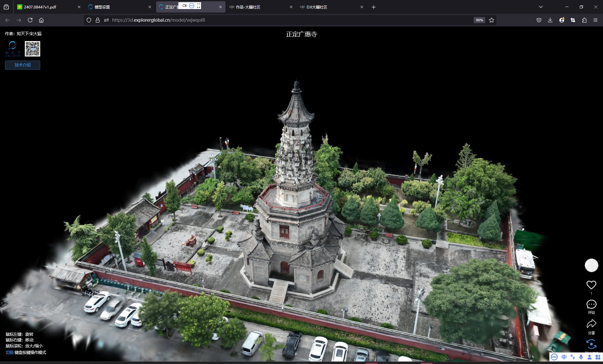View site security via the padlock icon

coord(98,20)
